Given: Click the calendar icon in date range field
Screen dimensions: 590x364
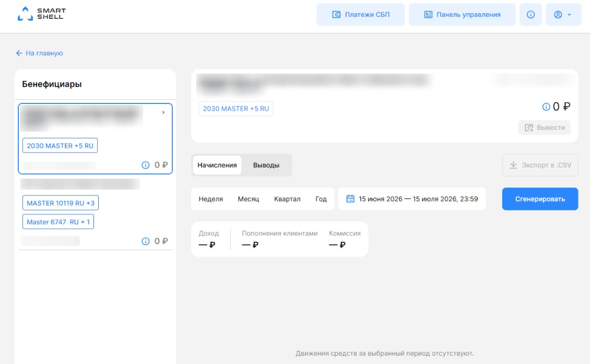Looking at the screenshot, I should (x=350, y=199).
